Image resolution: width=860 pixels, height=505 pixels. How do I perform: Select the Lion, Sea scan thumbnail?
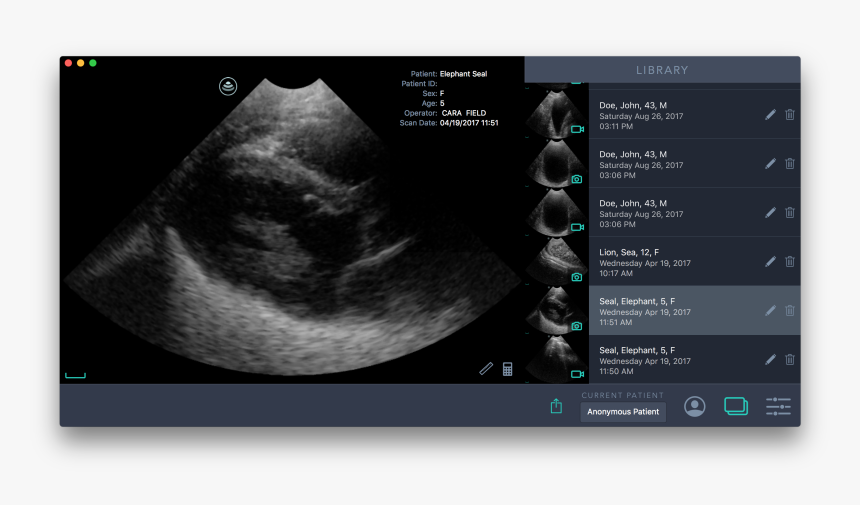[x=556, y=261]
